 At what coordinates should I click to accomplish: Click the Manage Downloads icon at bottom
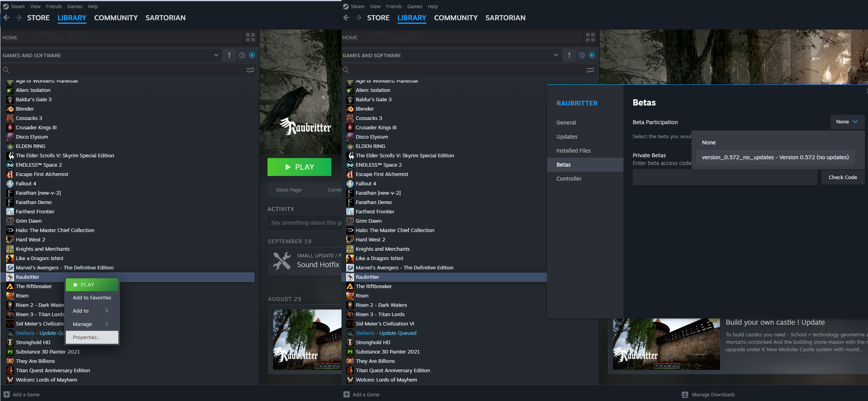(x=685, y=394)
